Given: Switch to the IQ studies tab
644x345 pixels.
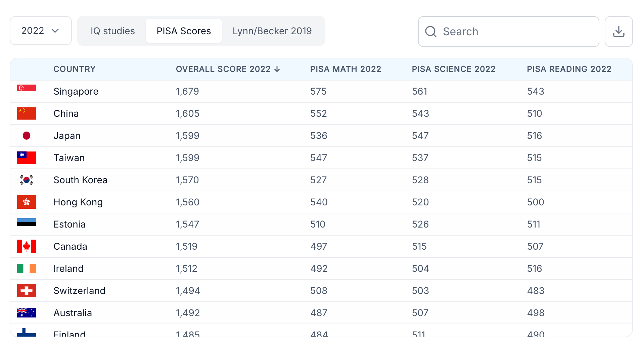Looking at the screenshot, I should [112, 31].
